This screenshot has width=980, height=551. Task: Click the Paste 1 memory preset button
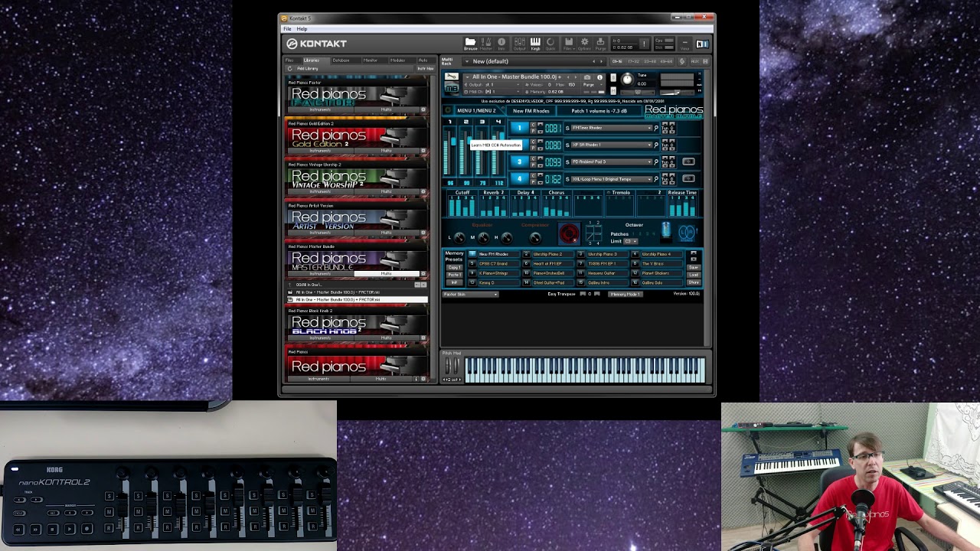454,275
